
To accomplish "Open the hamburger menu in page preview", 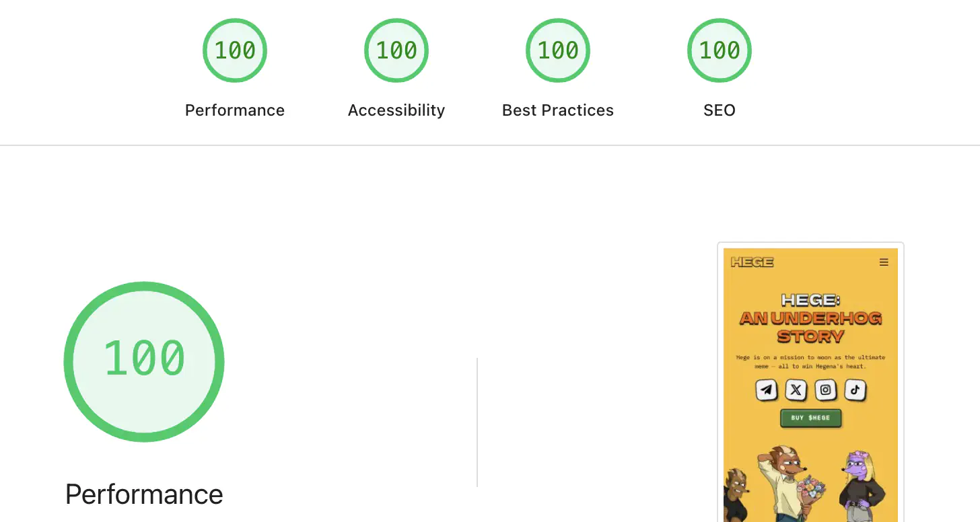I will (x=884, y=262).
